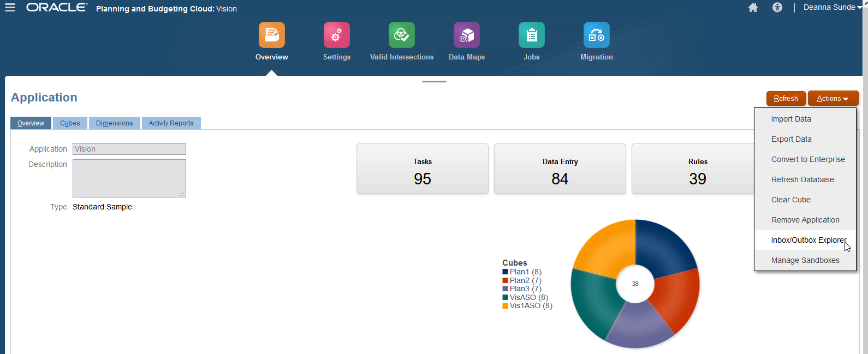Open the hamburger navigator menu
This screenshot has height=354, width=868.
coord(10,8)
